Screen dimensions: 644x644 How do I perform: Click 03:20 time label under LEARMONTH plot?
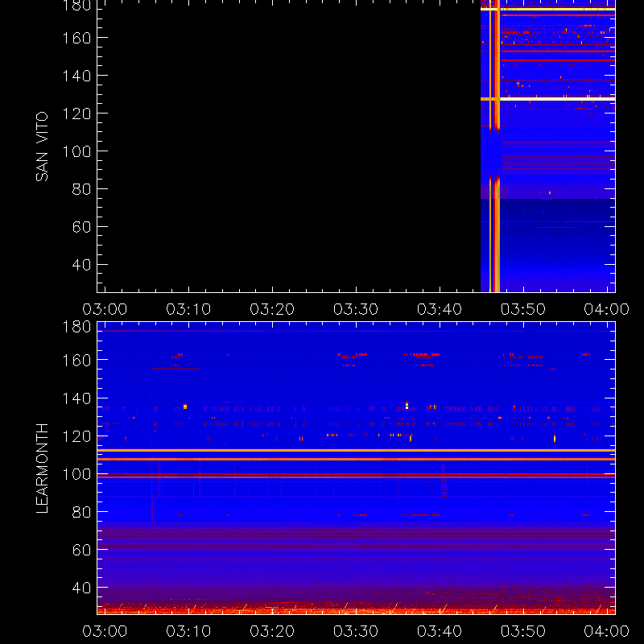272,631
